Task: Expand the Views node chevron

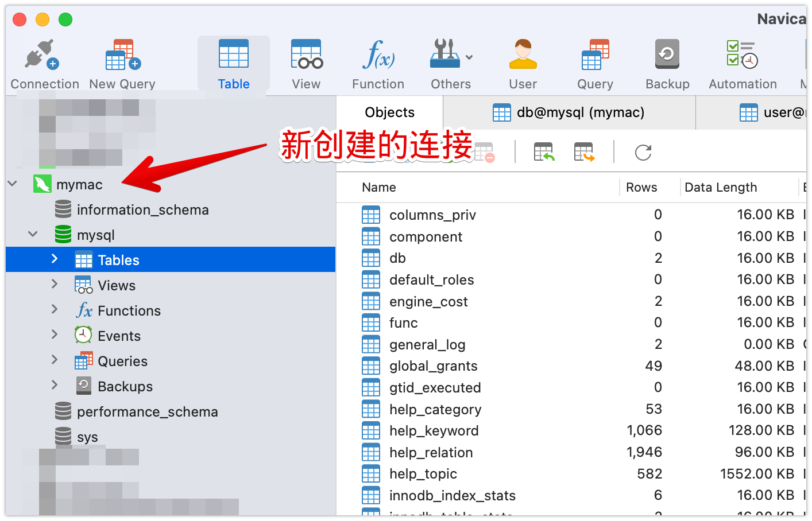Action: (55, 285)
